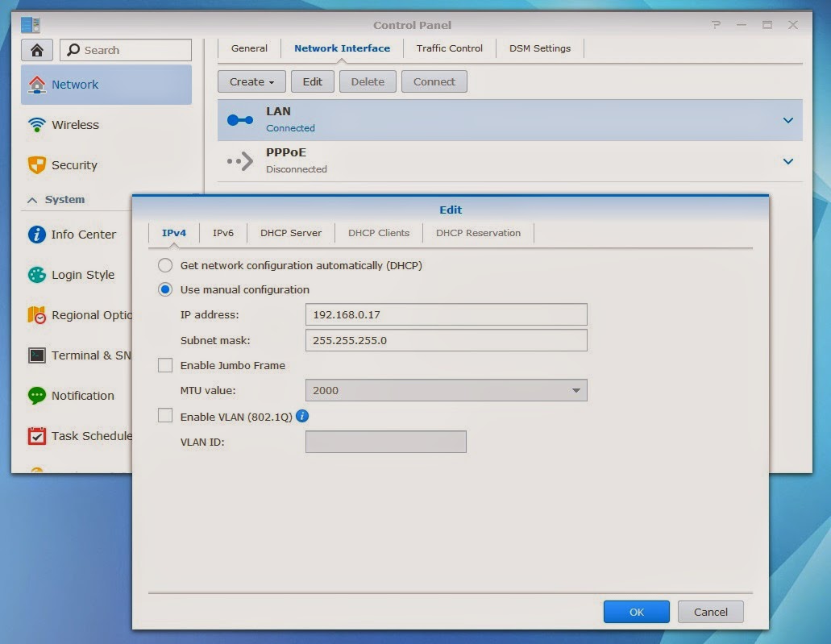Screen dimensions: 831x644
Task: Open the DHCP Reservation tab
Action: coord(478,233)
